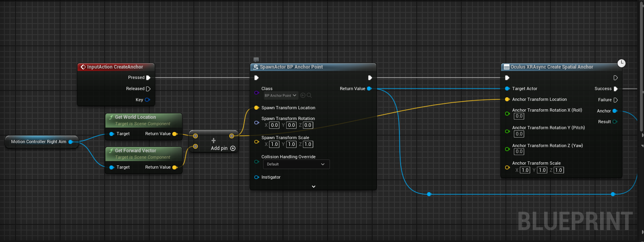The height and width of the screenshot is (242, 644).
Task: Click the Instigator input pin on SpawnActor
Action: click(x=257, y=177)
